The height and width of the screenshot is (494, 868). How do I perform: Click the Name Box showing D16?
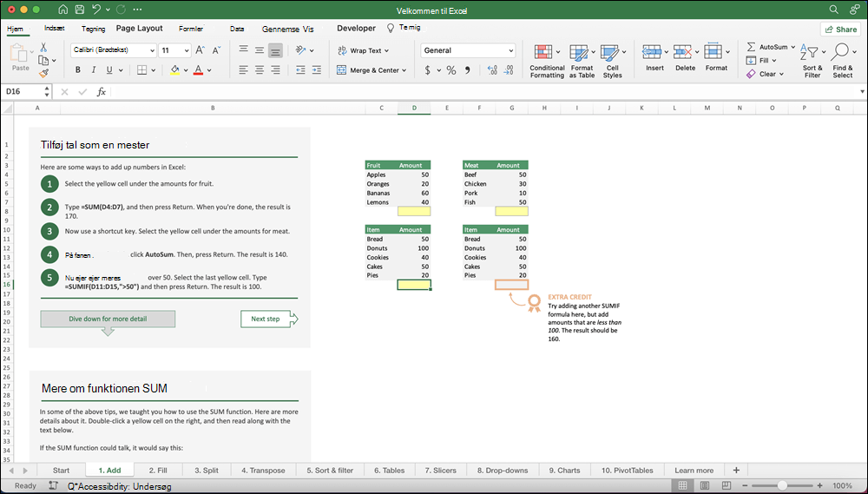[25, 91]
